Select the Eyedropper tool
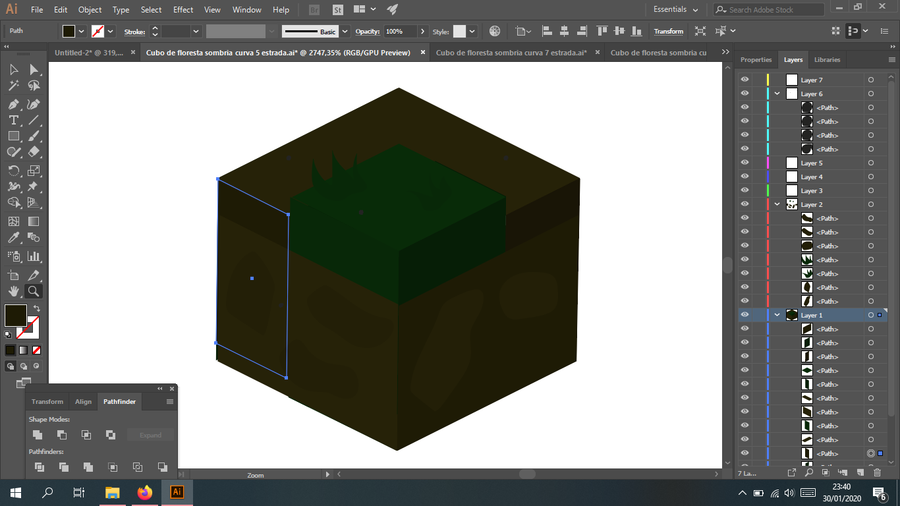The height and width of the screenshot is (506, 900). coord(13,238)
